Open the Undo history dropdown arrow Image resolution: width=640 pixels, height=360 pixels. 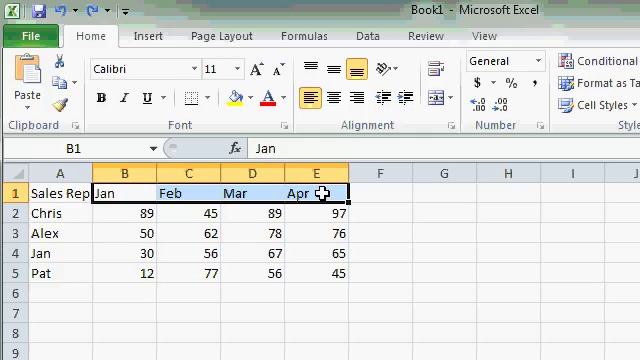pyautogui.click(x=75, y=11)
